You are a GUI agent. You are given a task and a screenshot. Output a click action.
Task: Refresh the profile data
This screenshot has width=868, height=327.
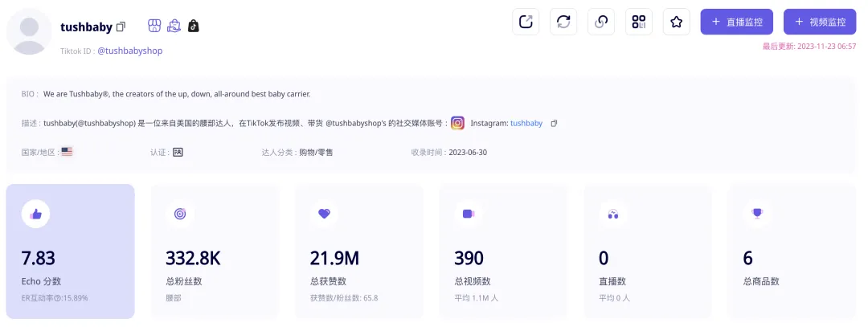tap(563, 22)
